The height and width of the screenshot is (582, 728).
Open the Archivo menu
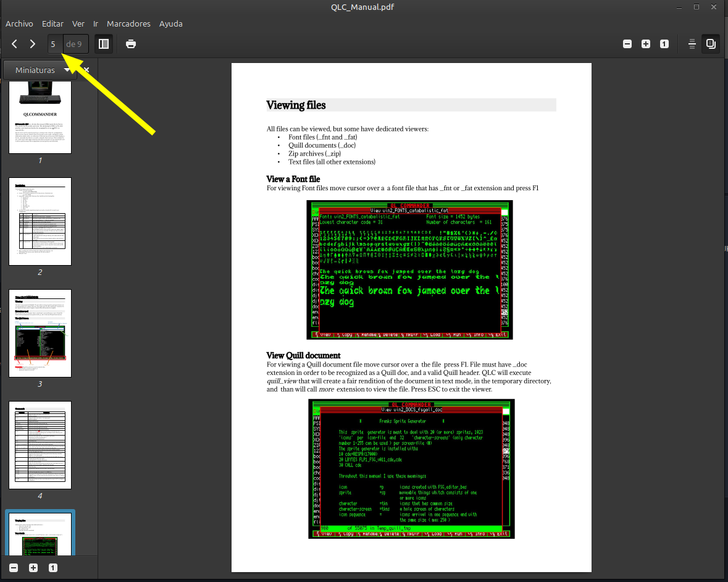click(x=19, y=23)
